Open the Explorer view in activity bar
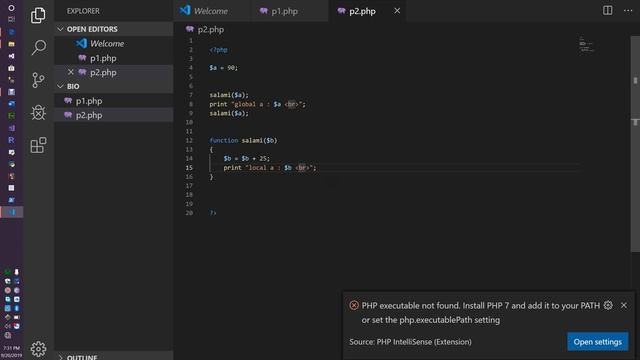The height and width of the screenshot is (360, 640). pos(38,15)
